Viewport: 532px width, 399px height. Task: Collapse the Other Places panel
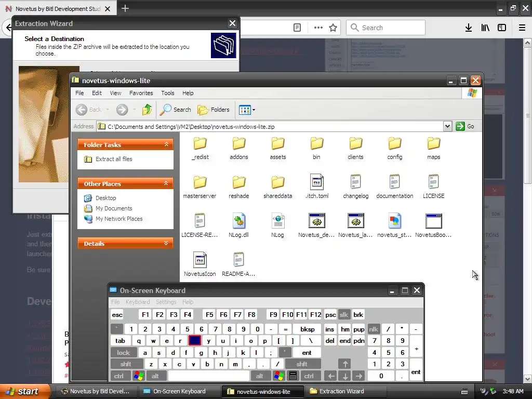166,183
